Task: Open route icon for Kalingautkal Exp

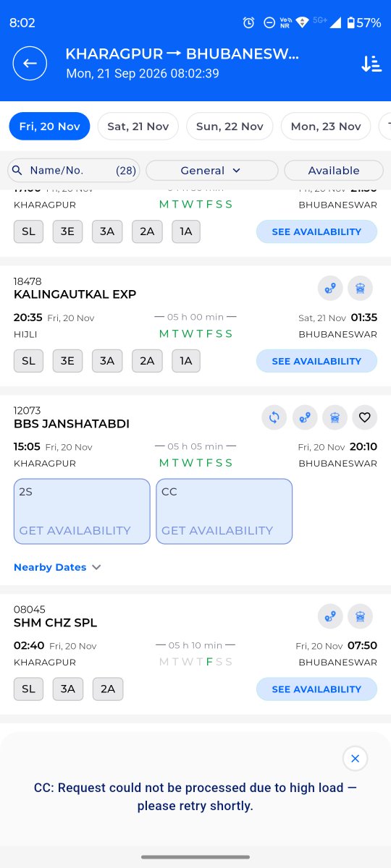Action: coord(330,288)
